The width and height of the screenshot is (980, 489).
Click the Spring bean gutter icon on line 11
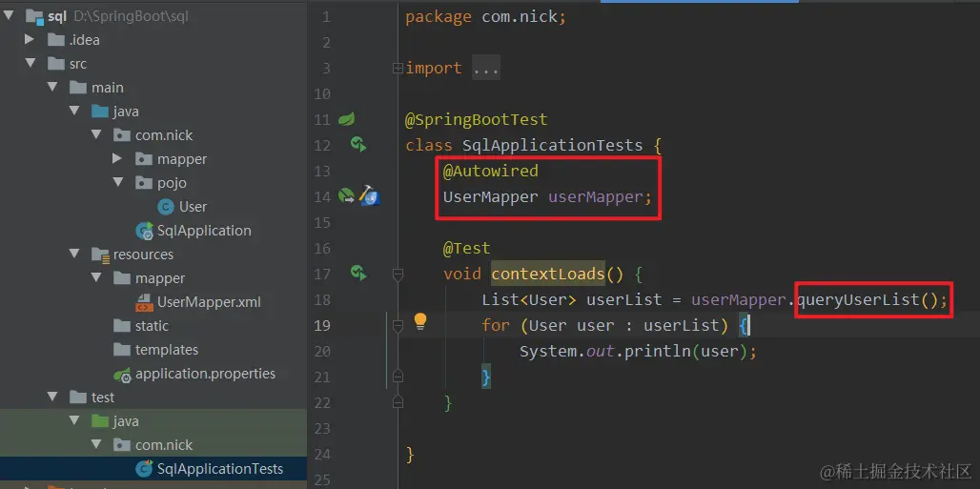click(x=346, y=118)
